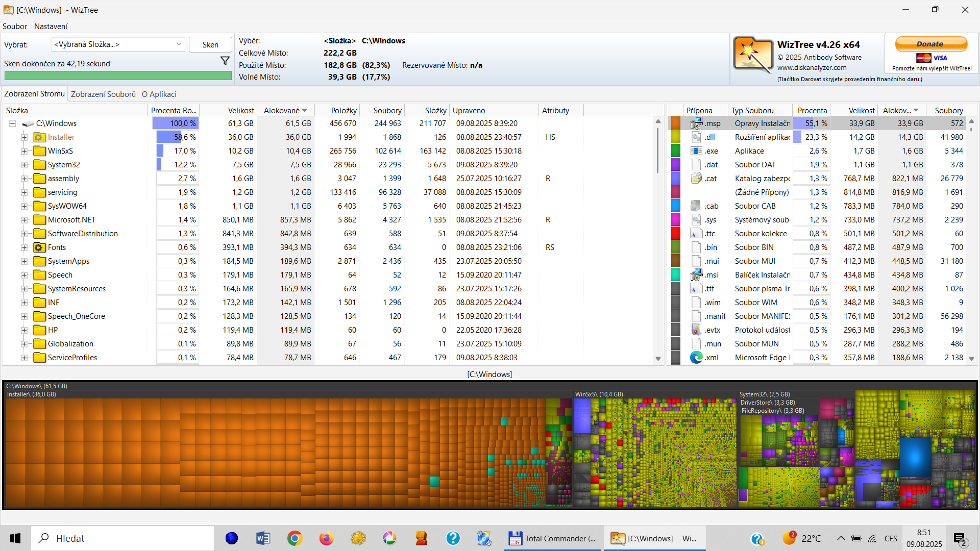
Task: Click the .msp file type icon
Action: coord(696,123)
